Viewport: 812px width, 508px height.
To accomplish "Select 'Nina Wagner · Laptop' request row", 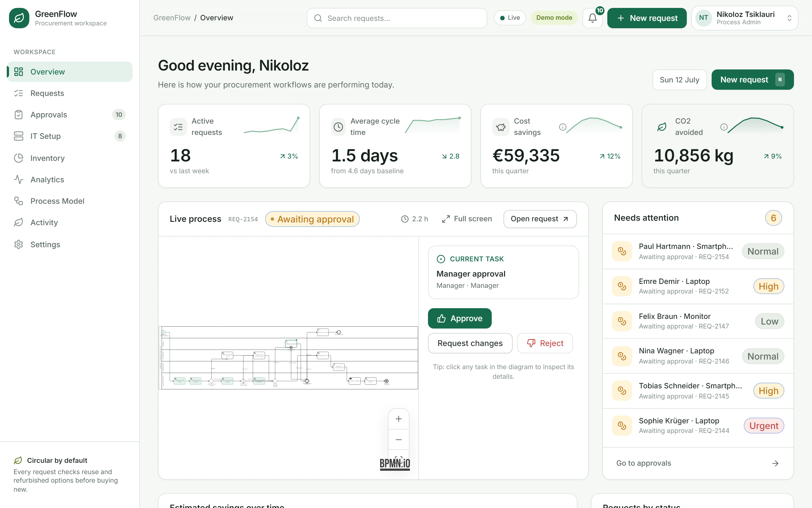I will pyautogui.click(x=698, y=356).
